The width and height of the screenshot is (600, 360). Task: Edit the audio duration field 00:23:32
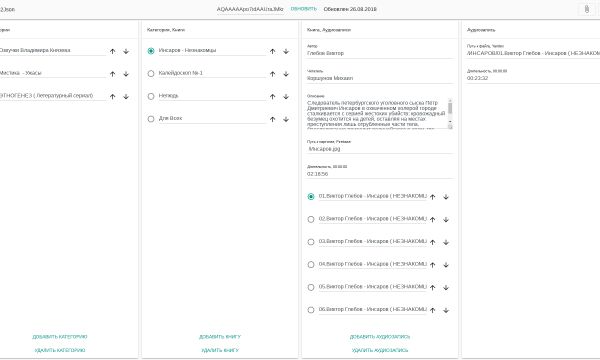(x=533, y=78)
